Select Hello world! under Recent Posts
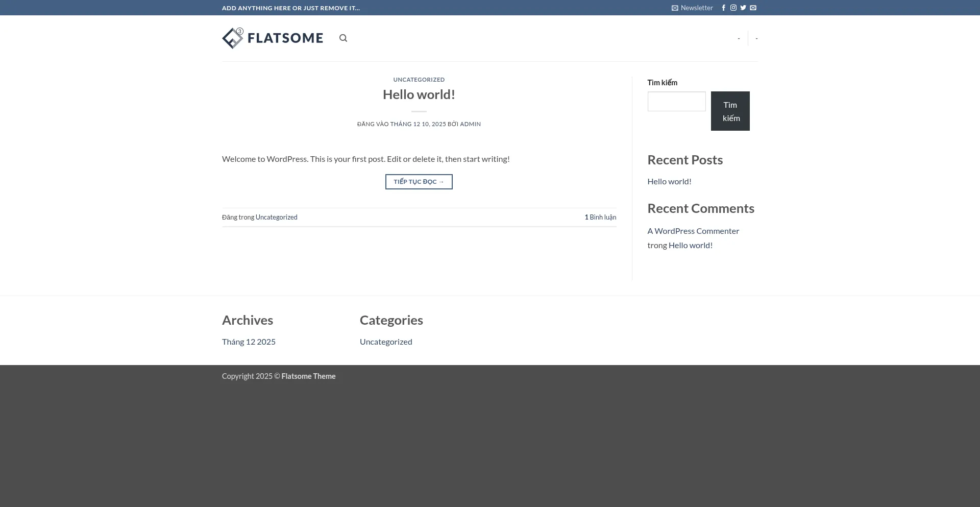Image resolution: width=980 pixels, height=507 pixels. click(x=669, y=181)
